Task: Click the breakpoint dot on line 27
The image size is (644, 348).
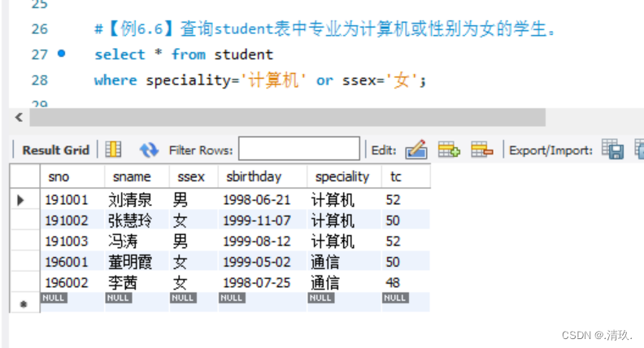Action: [62, 54]
